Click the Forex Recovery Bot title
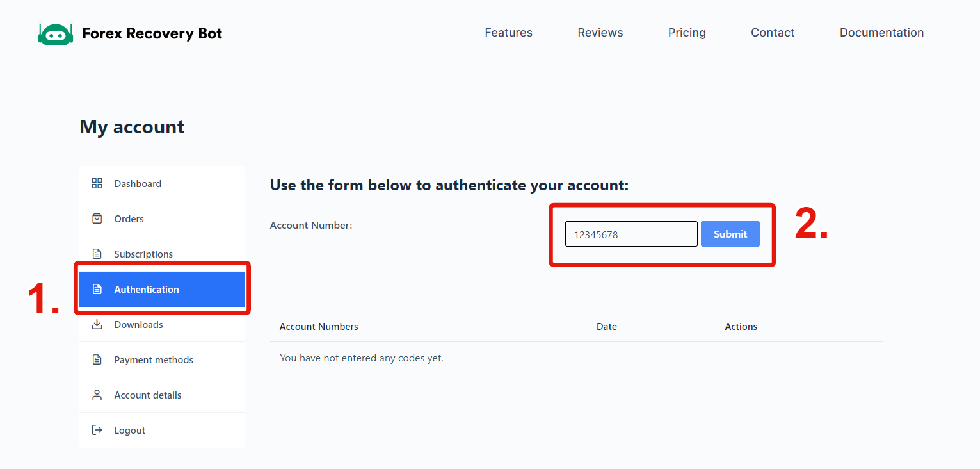Image resolution: width=980 pixels, height=469 pixels. (152, 33)
